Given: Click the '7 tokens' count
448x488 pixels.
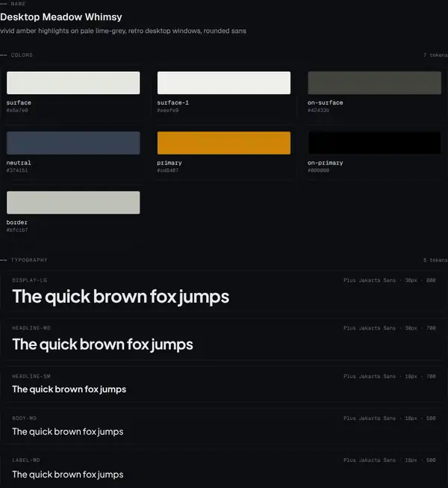Looking at the screenshot, I should coord(435,55).
